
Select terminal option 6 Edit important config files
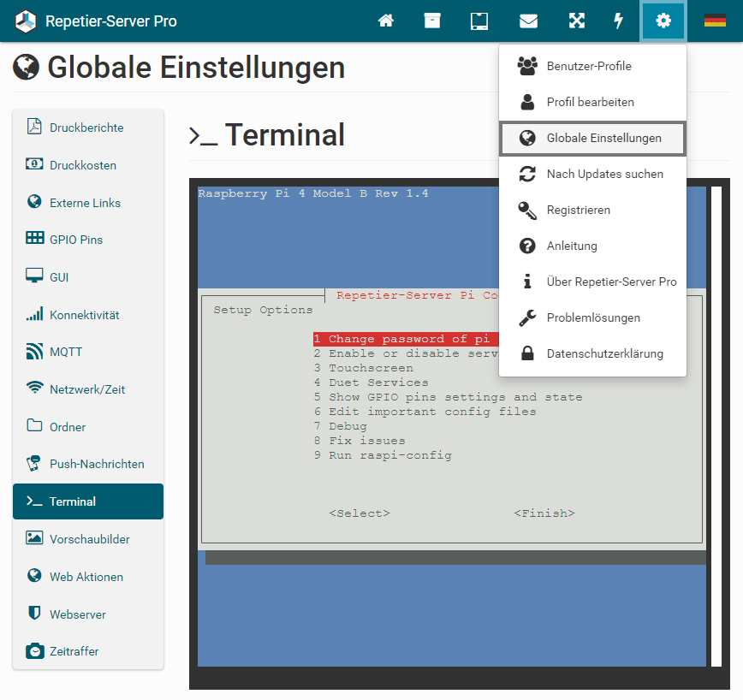tap(425, 412)
